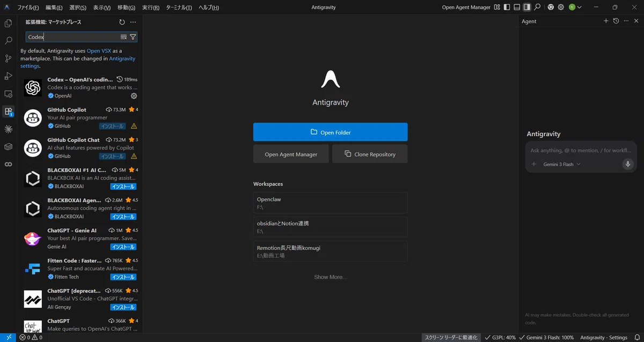The height and width of the screenshot is (342, 644).
Task: Open errors and warnings count in status bar
Action: pyautogui.click(x=31, y=338)
